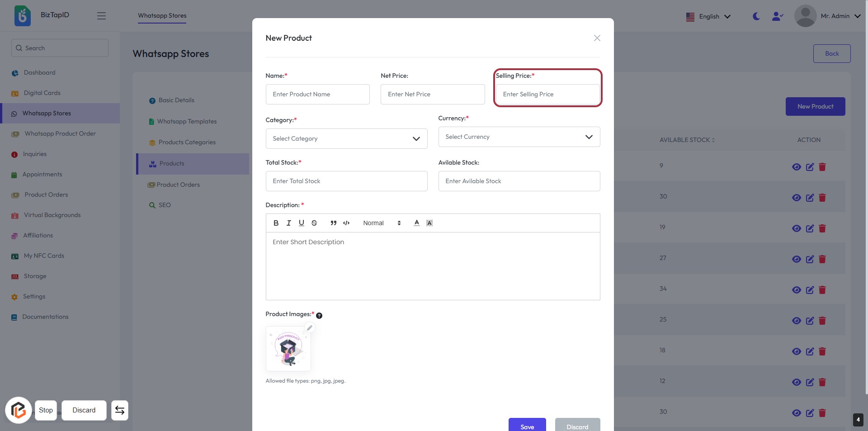Viewport: 868px width, 431px height.
Task: Toggle the sidebar hamburger menu
Action: 101,16
